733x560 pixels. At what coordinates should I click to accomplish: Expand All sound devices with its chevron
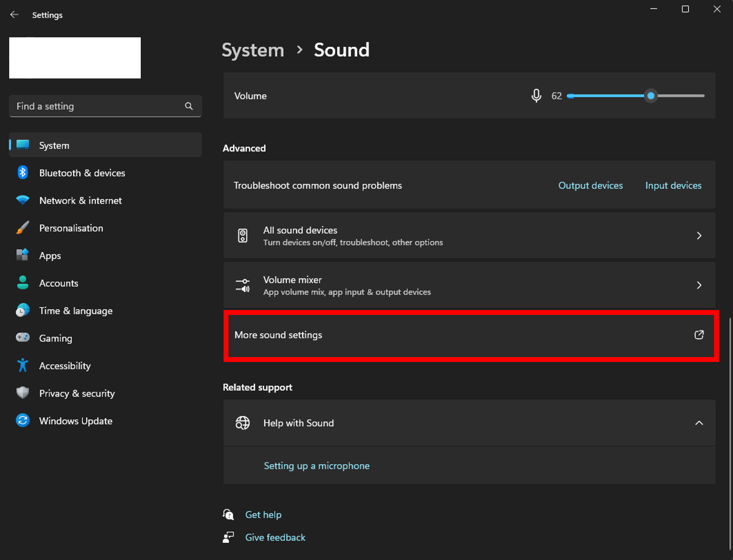[x=699, y=235]
